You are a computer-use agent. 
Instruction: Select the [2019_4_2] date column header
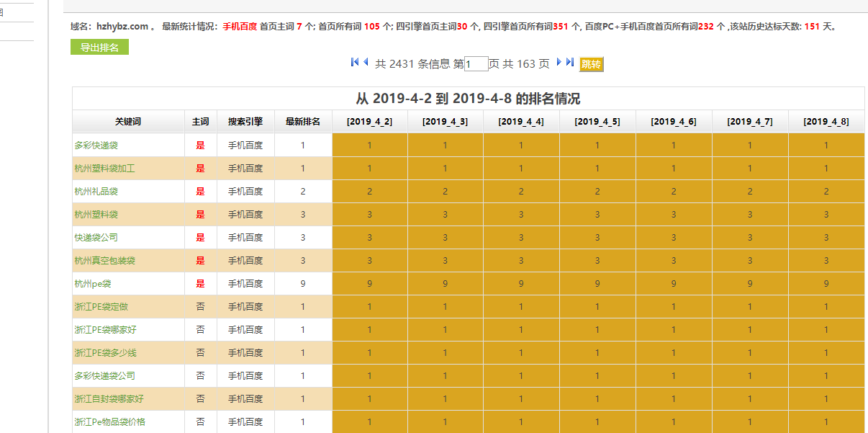369,122
